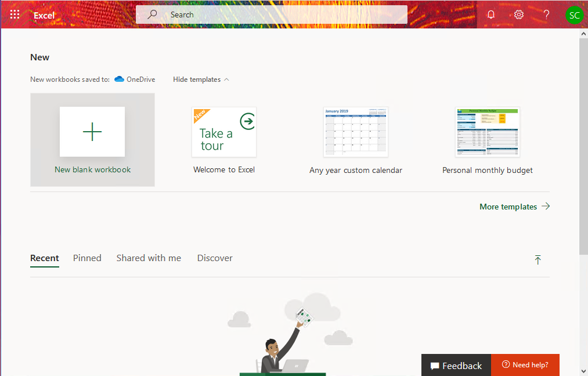
Task: Click the search magnifier icon
Action: point(152,15)
